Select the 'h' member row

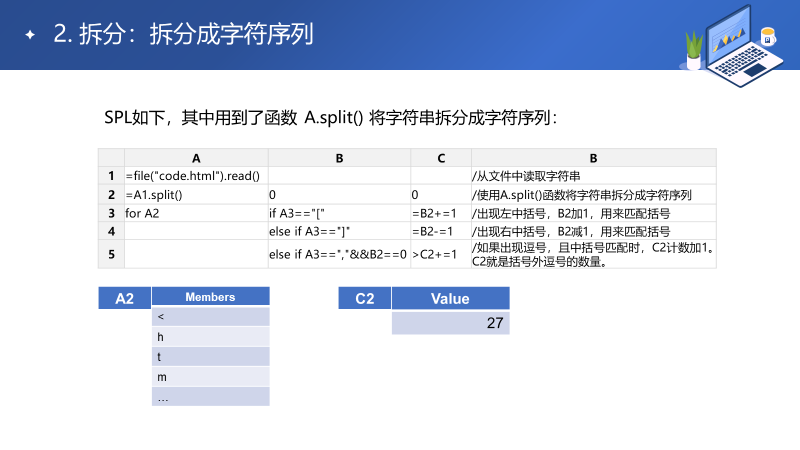tap(211, 337)
